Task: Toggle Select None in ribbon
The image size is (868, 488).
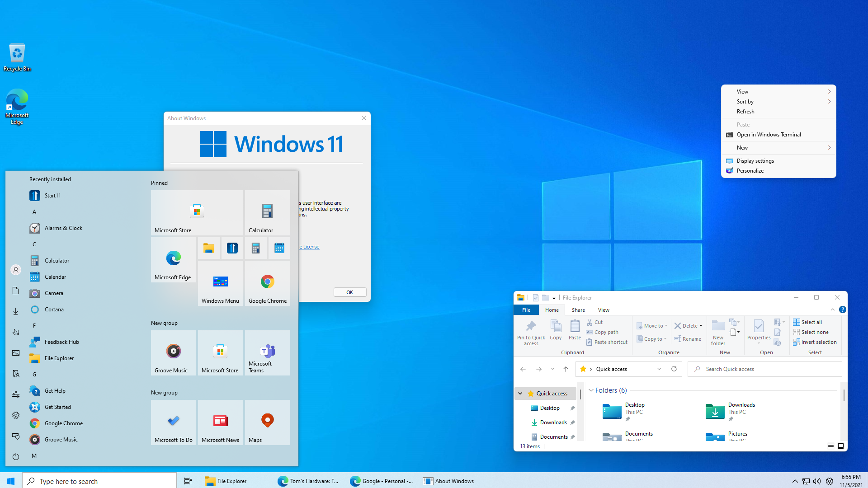Action: (811, 332)
